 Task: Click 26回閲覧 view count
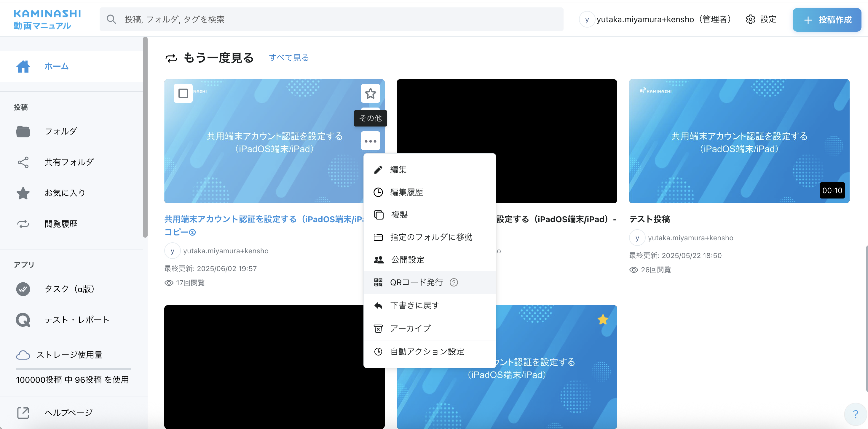click(x=650, y=270)
